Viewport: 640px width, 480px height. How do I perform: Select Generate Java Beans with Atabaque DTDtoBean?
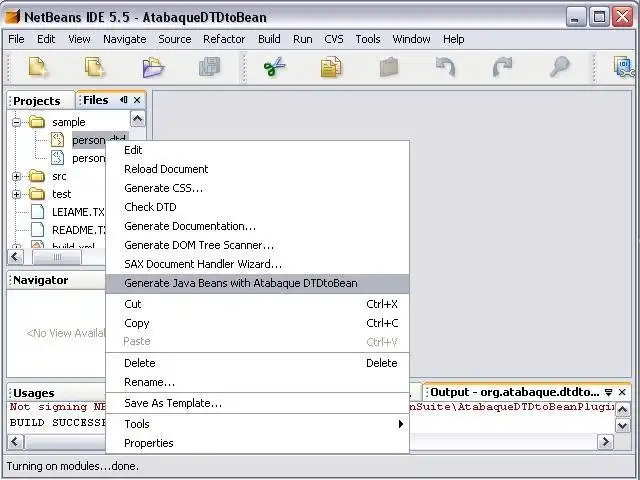(x=257, y=283)
